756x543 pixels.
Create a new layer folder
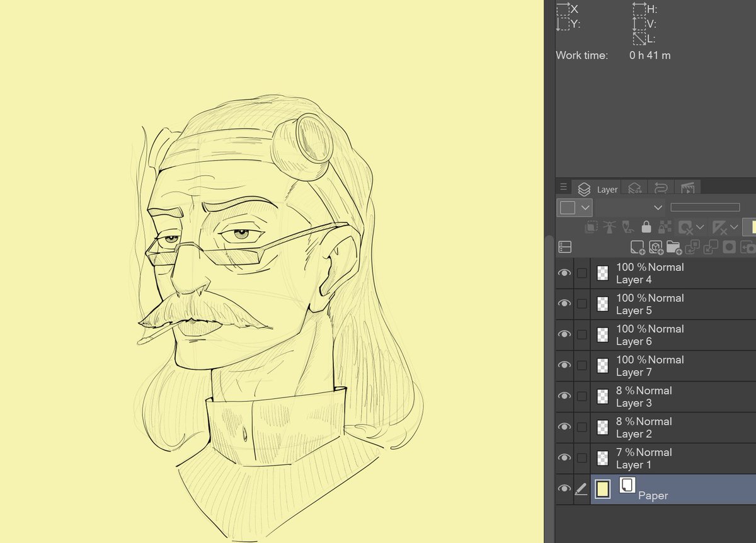[674, 247]
